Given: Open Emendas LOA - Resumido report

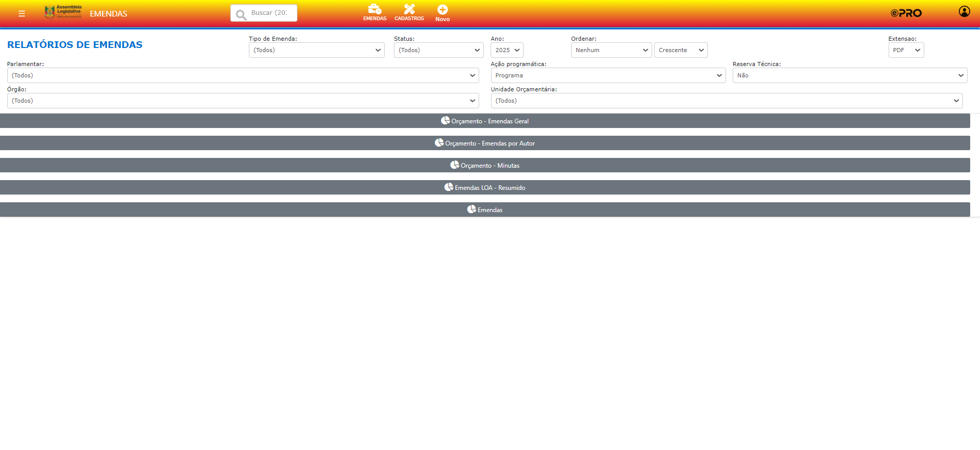Looking at the screenshot, I should (x=485, y=187).
